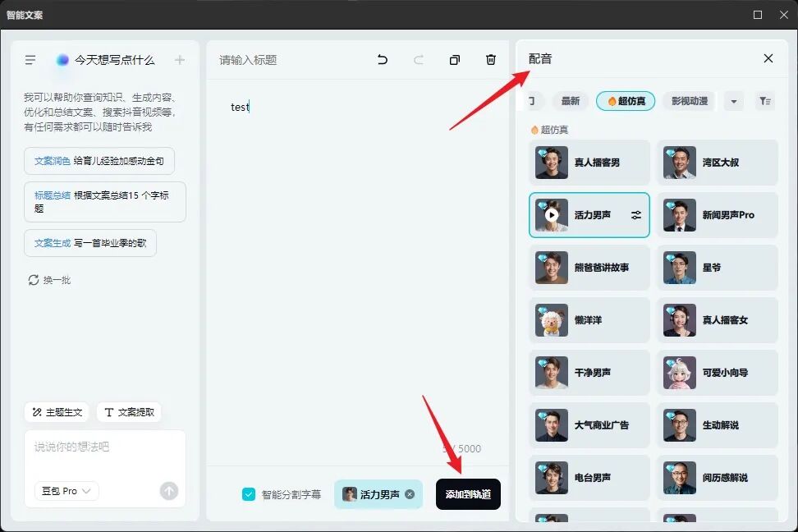The width and height of the screenshot is (798, 532).
Task: Delete the script with trash icon
Action: point(491,60)
